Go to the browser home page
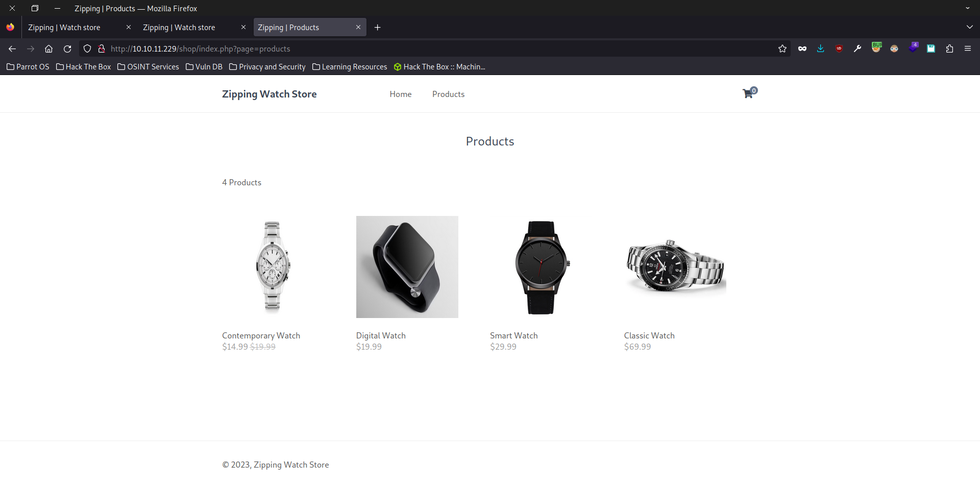 tap(49, 49)
